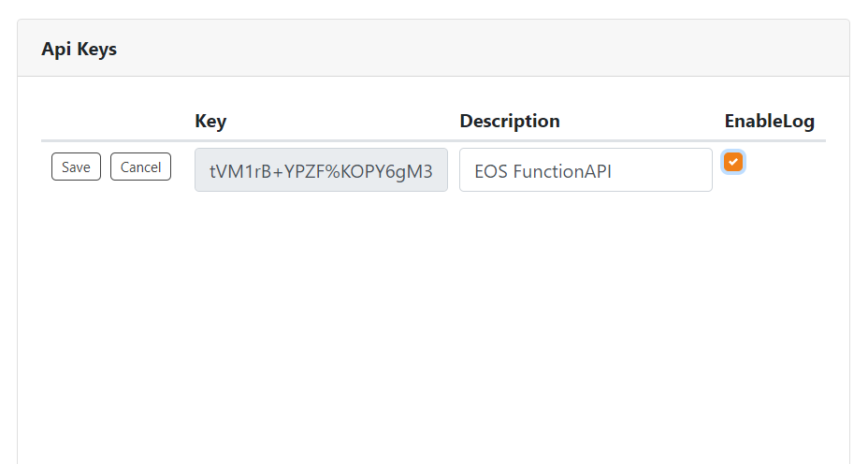Toggle logging for the EOS FunctionAPI key

tap(733, 162)
